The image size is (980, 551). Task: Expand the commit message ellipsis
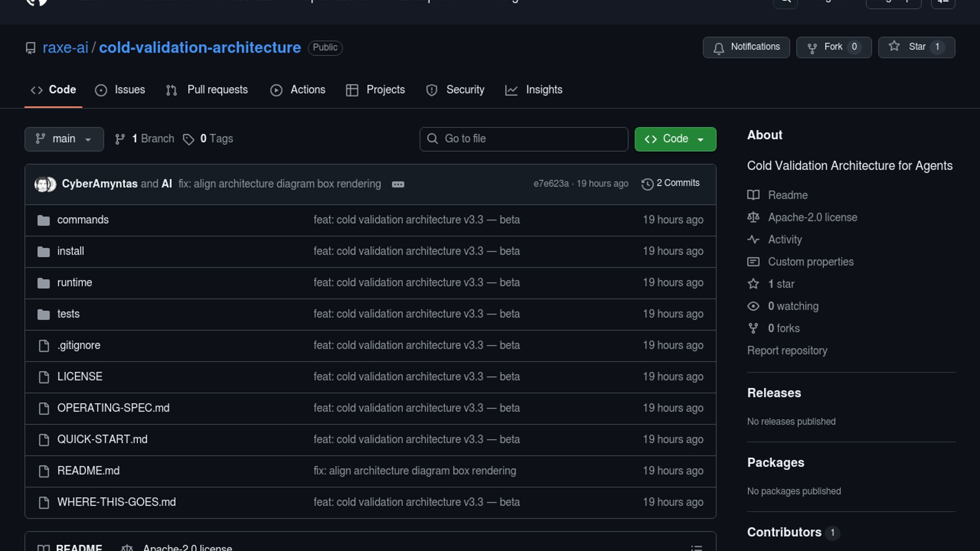click(x=398, y=184)
